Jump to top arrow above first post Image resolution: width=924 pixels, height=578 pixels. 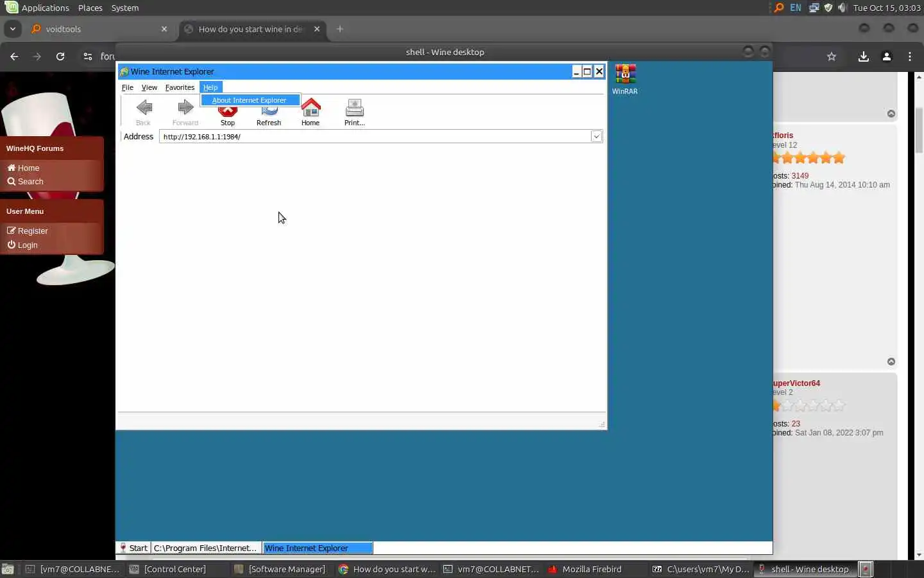point(891,114)
